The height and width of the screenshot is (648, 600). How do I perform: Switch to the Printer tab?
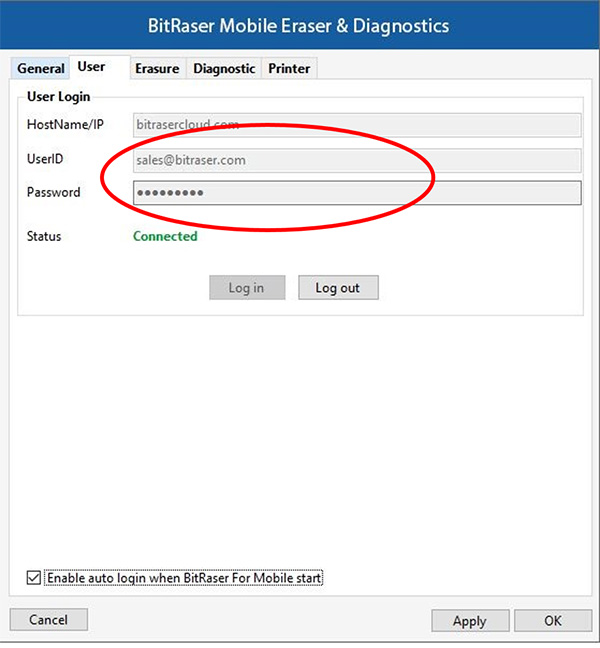click(289, 68)
